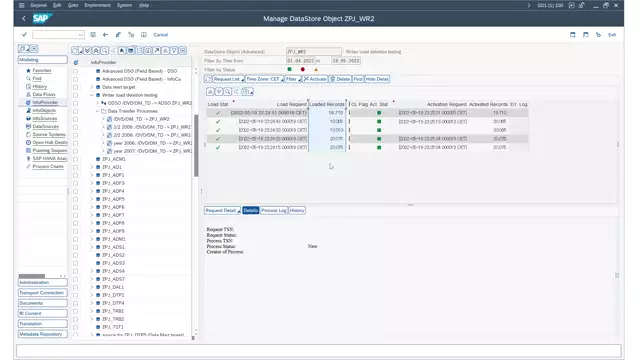Click the filter start date 01.04.2022 field

[x=300, y=61]
